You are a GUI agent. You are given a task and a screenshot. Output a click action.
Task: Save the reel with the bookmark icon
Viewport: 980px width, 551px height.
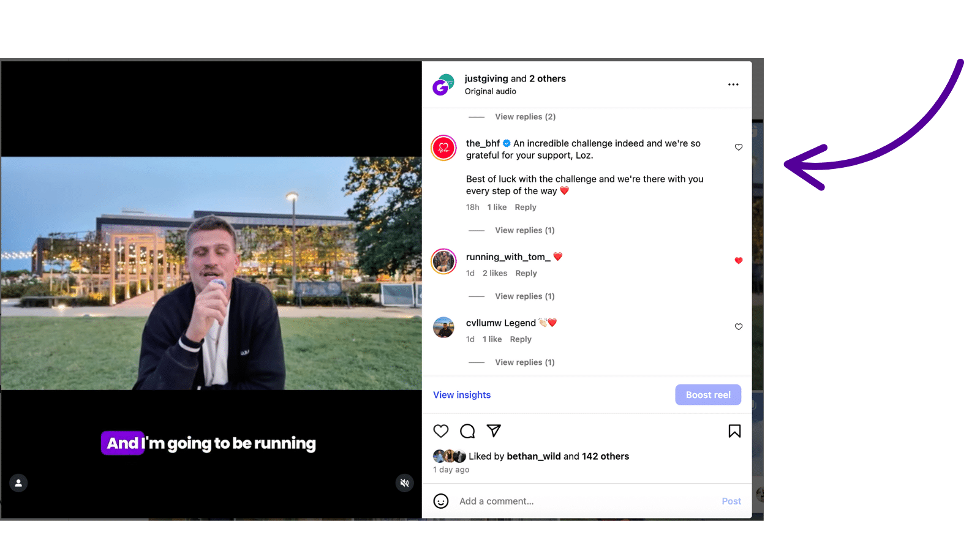(x=734, y=431)
